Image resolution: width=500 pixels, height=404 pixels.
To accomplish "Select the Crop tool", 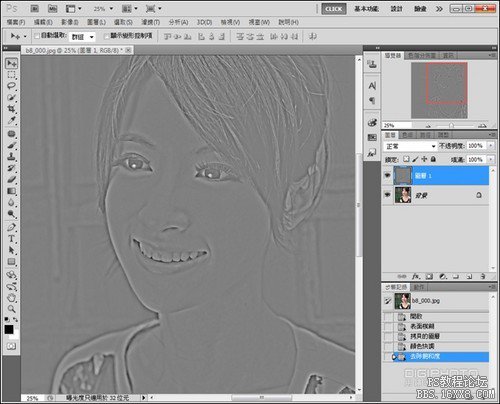I will point(12,109).
